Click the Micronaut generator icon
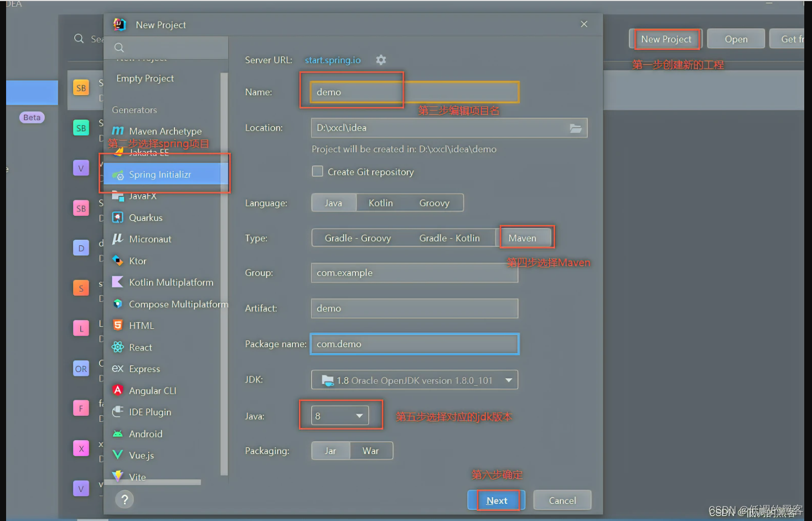This screenshot has width=812, height=521. tap(118, 239)
